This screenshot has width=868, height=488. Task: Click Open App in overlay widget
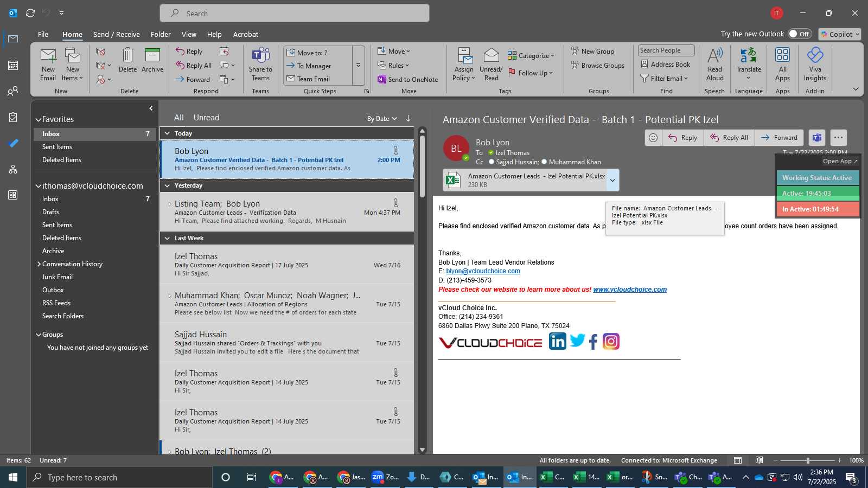coord(840,161)
